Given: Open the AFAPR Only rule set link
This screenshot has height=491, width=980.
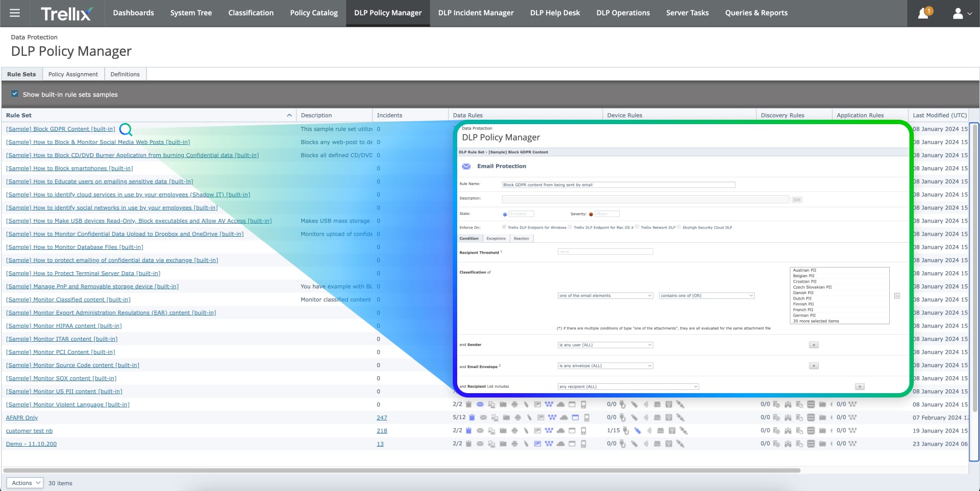Looking at the screenshot, I should (22, 418).
